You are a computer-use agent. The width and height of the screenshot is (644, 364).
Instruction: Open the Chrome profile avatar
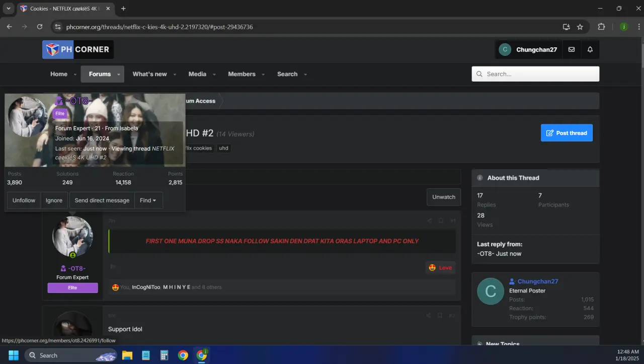(624, 27)
